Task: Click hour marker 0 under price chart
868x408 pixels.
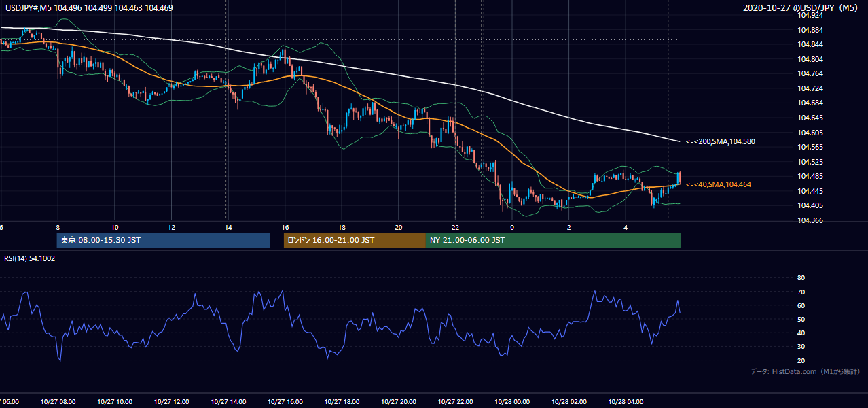Action: [x=512, y=228]
